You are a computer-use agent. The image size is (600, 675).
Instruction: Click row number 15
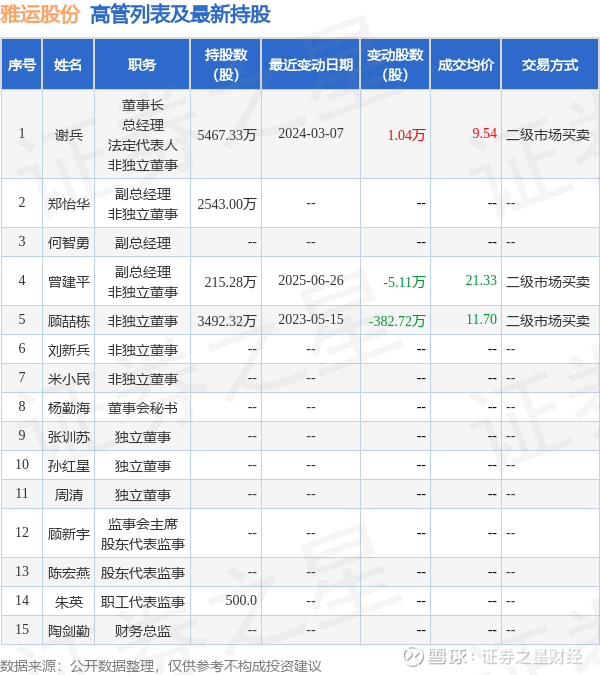(x=22, y=629)
